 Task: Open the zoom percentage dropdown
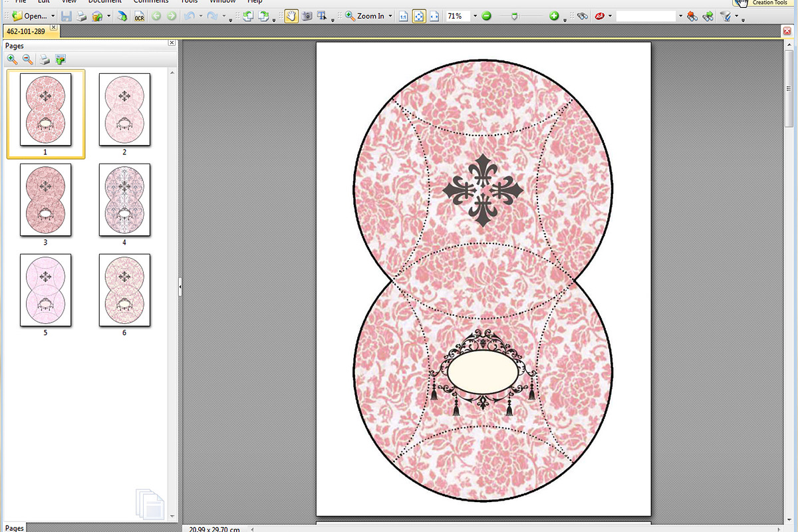pyautogui.click(x=475, y=16)
